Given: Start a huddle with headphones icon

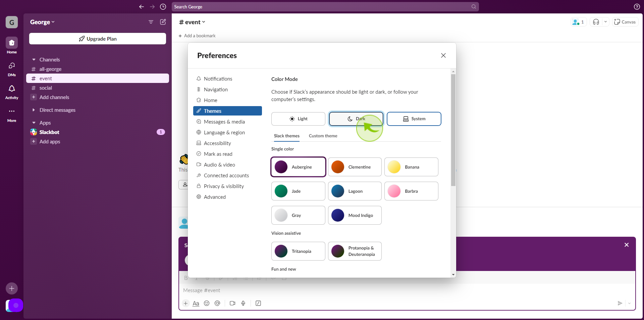Looking at the screenshot, I should point(596,22).
